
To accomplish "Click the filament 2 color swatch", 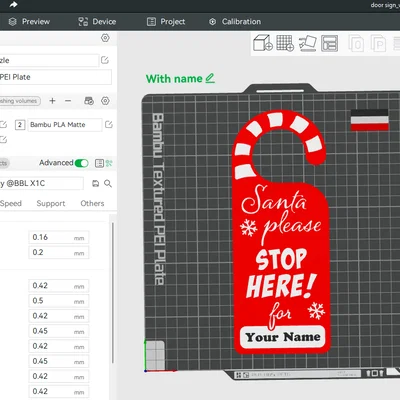I will tap(20, 125).
